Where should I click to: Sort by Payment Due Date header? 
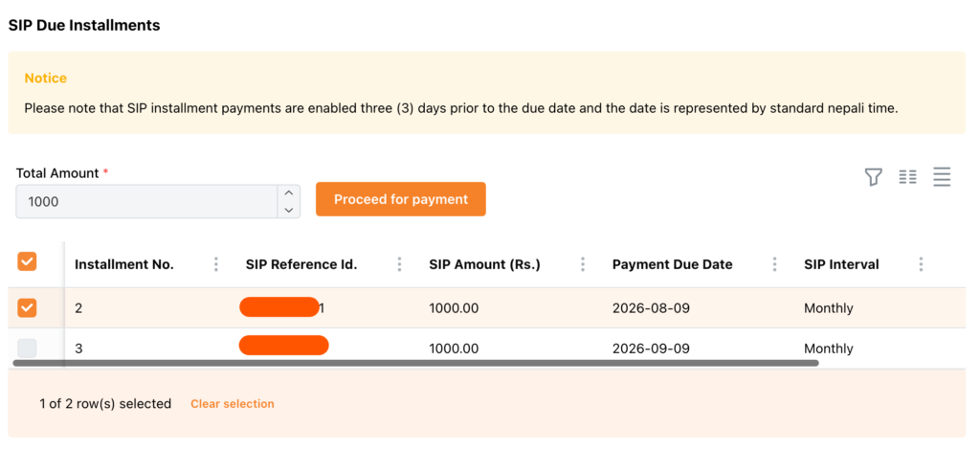pos(672,264)
